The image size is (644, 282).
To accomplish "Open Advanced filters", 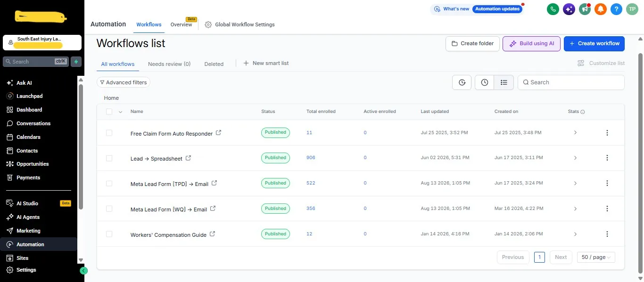I will point(124,82).
